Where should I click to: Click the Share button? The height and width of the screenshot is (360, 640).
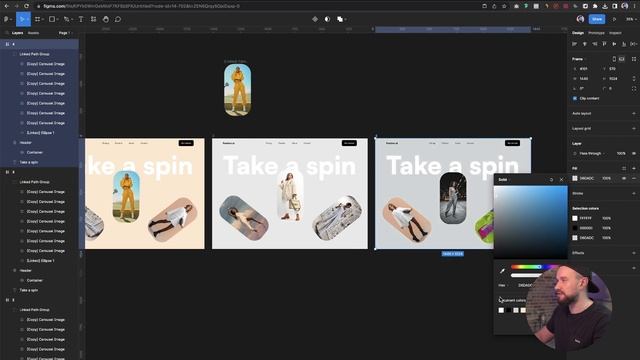tap(597, 19)
